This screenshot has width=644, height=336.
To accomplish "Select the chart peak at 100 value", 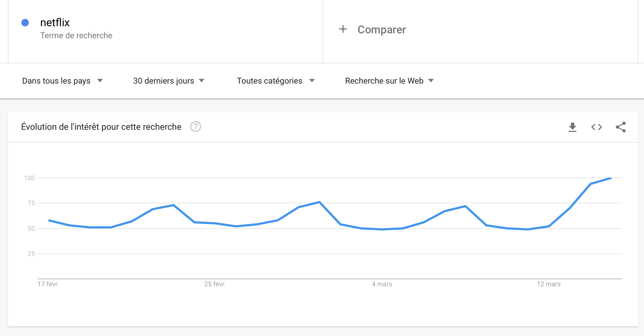I will coord(611,178).
